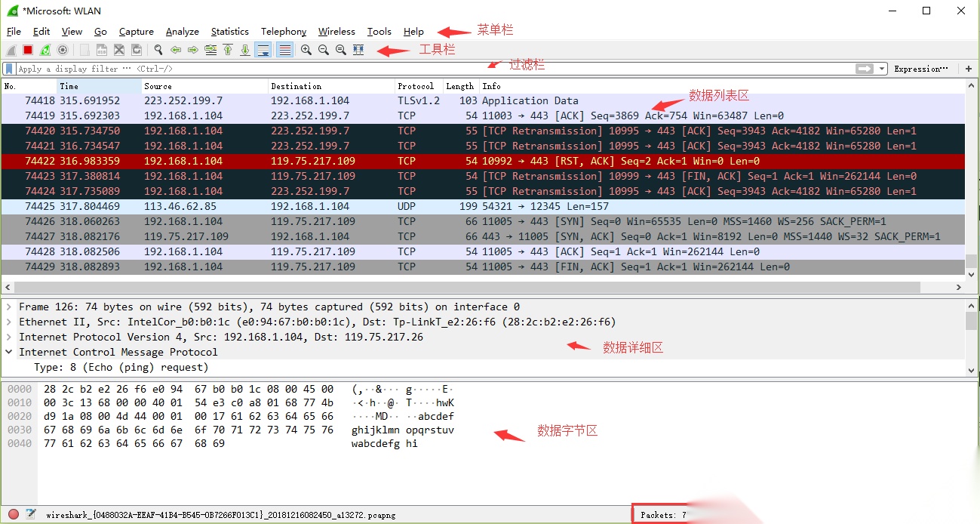
Task: Zoom out main window text
Action: point(324,50)
